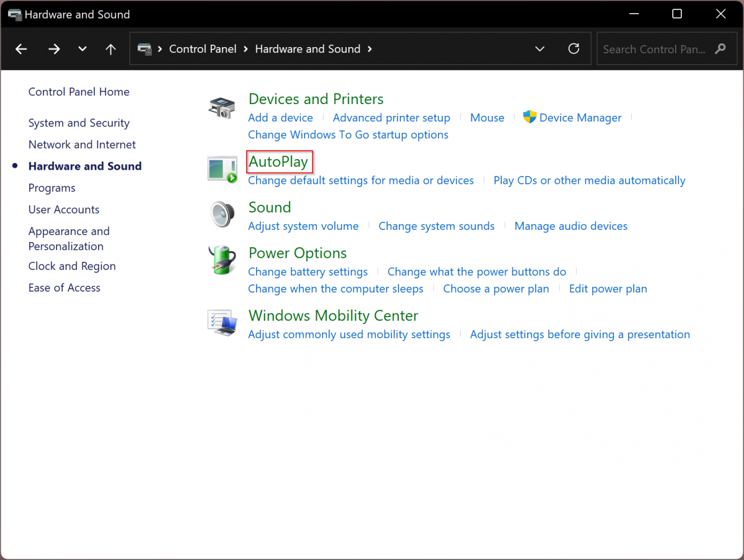
Task: Open Programs category
Action: coord(52,188)
